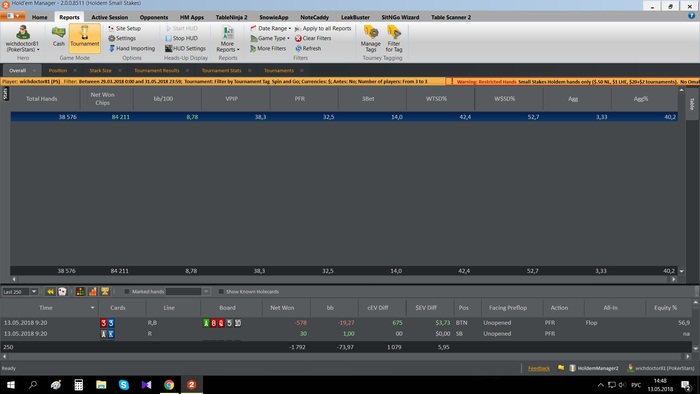Open Hand Importing
The width and height of the screenshot is (700, 394).
[132, 48]
